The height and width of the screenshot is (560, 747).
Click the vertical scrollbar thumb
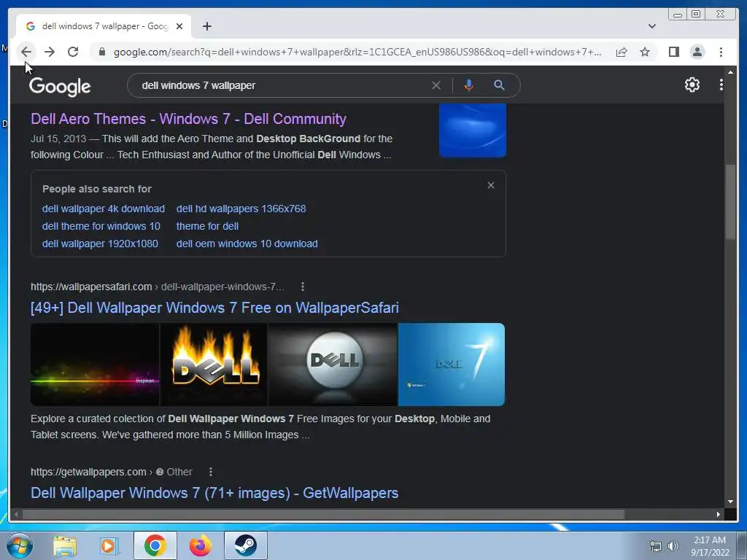pyautogui.click(x=730, y=202)
